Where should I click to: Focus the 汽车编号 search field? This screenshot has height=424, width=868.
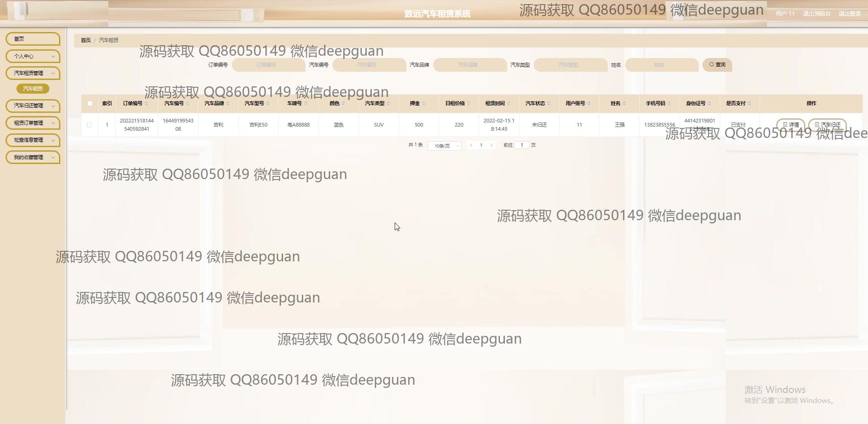coord(369,65)
